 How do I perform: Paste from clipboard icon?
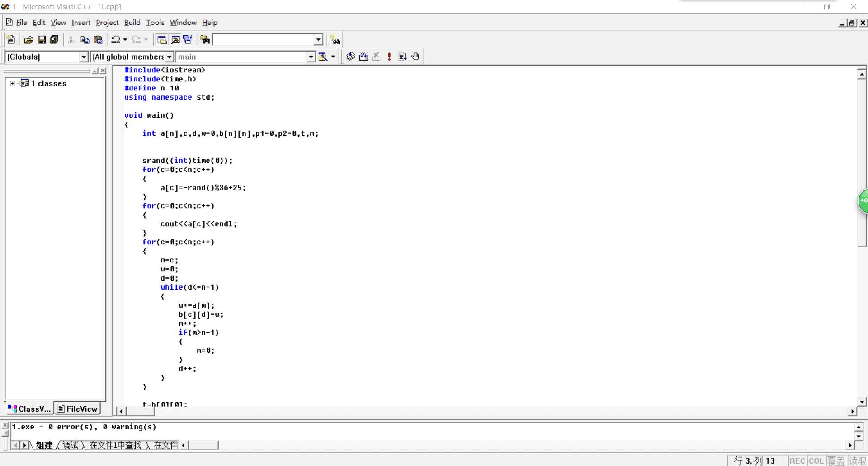tap(98, 40)
